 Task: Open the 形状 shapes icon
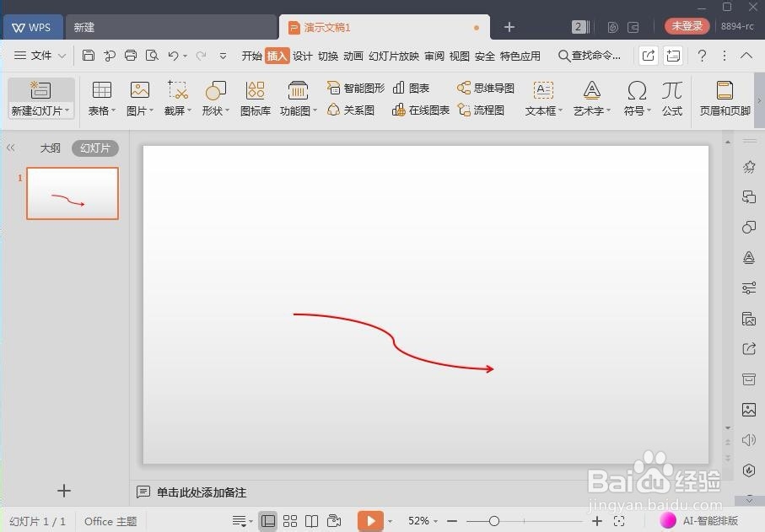pos(216,90)
